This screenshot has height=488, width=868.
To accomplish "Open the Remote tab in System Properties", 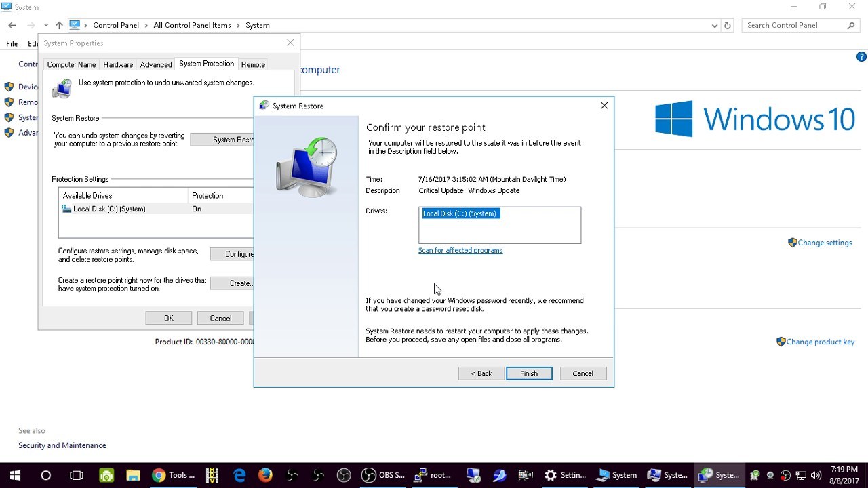I will (253, 64).
